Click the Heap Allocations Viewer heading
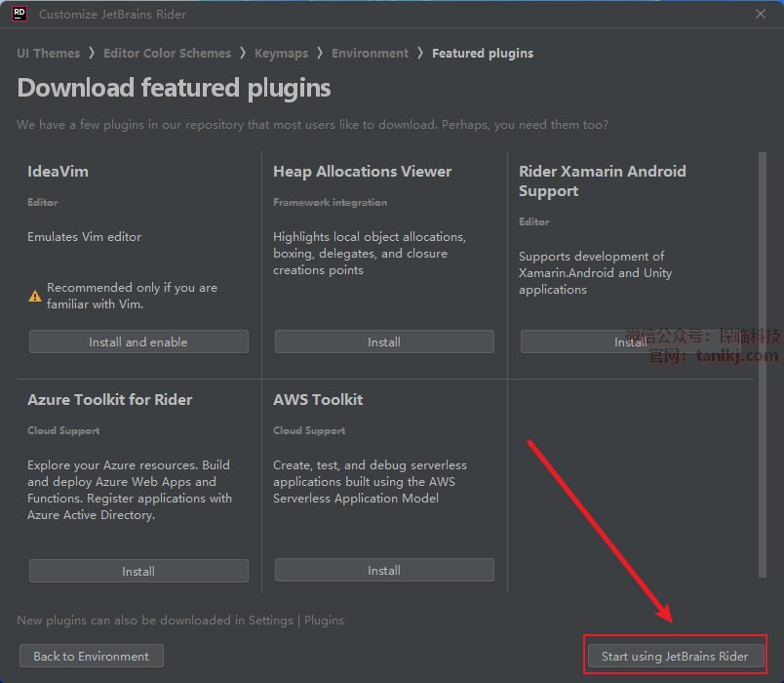 coord(362,172)
